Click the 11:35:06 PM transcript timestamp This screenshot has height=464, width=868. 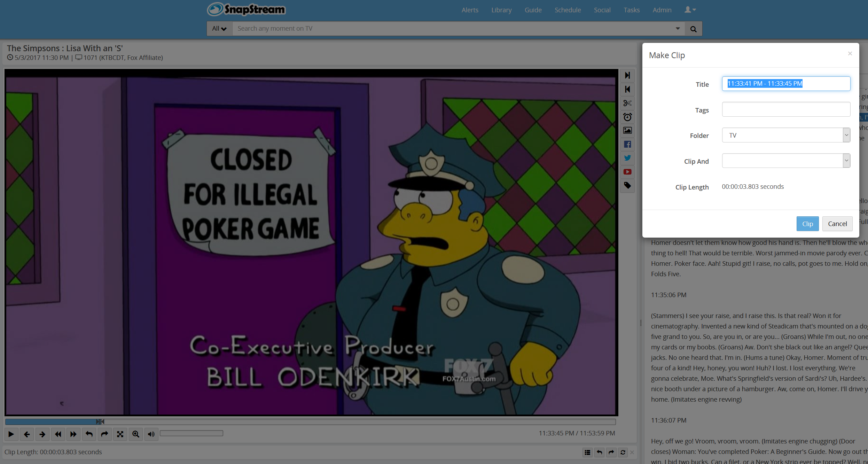click(668, 295)
